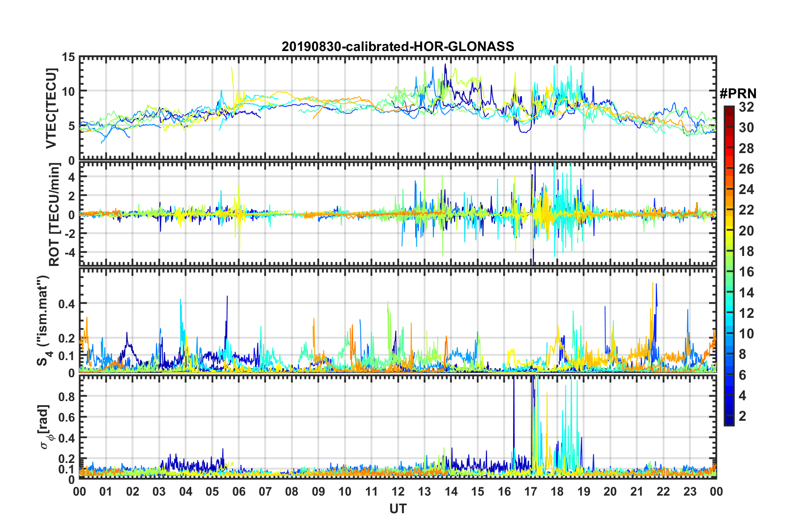Click inside the VTEC time-series panel

398,108
